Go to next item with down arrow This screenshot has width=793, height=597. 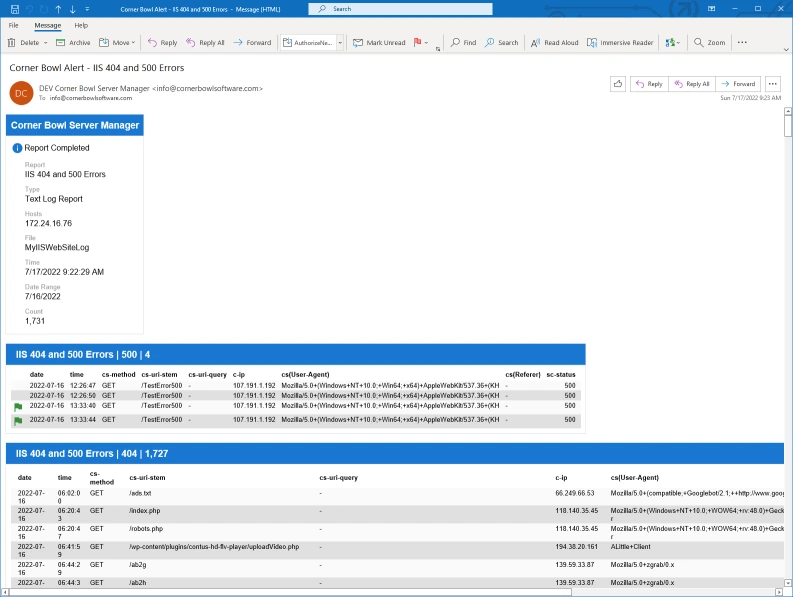(x=73, y=9)
